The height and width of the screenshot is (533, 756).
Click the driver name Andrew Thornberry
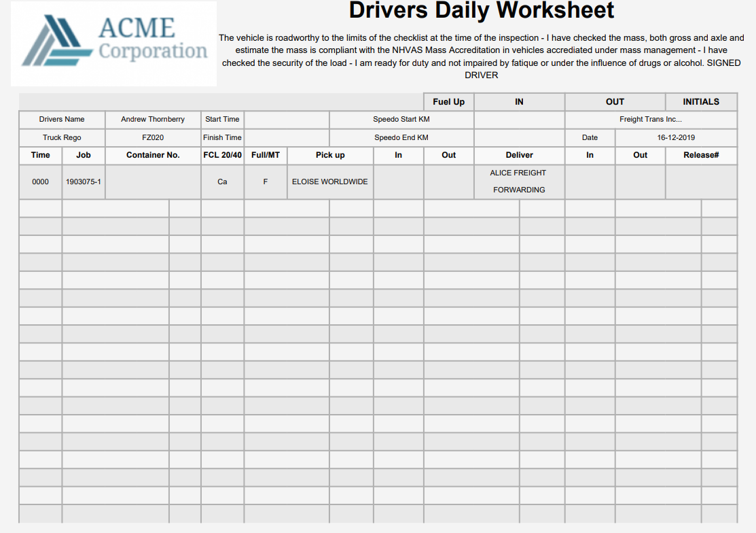(x=153, y=119)
